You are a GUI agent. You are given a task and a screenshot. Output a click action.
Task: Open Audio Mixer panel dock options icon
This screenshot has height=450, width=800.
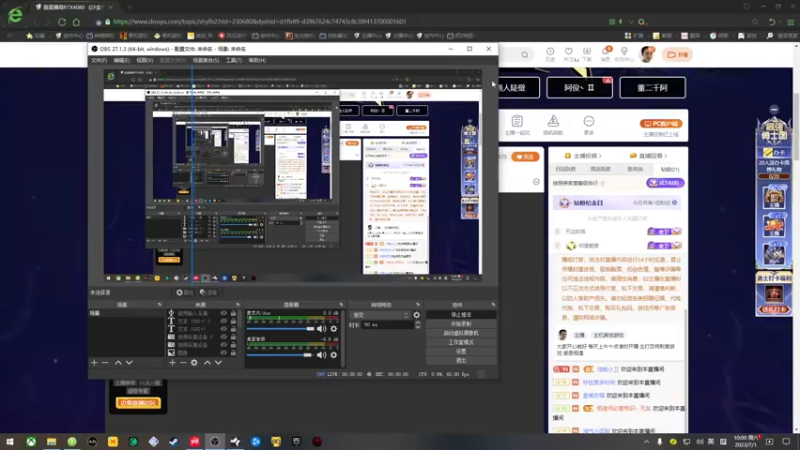point(341,305)
